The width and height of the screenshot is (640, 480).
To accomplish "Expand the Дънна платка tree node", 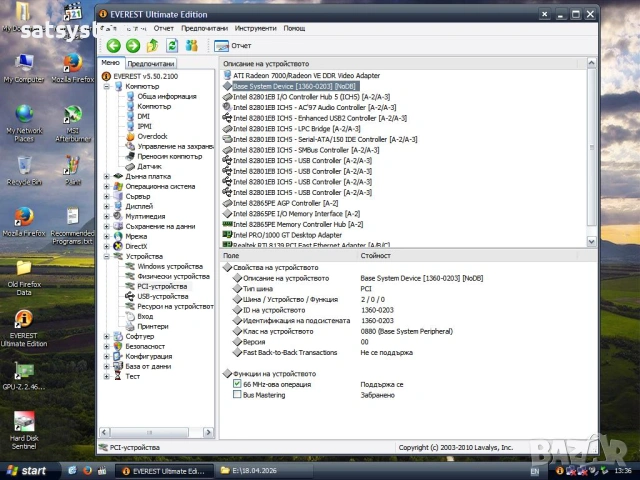I will pos(107,177).
